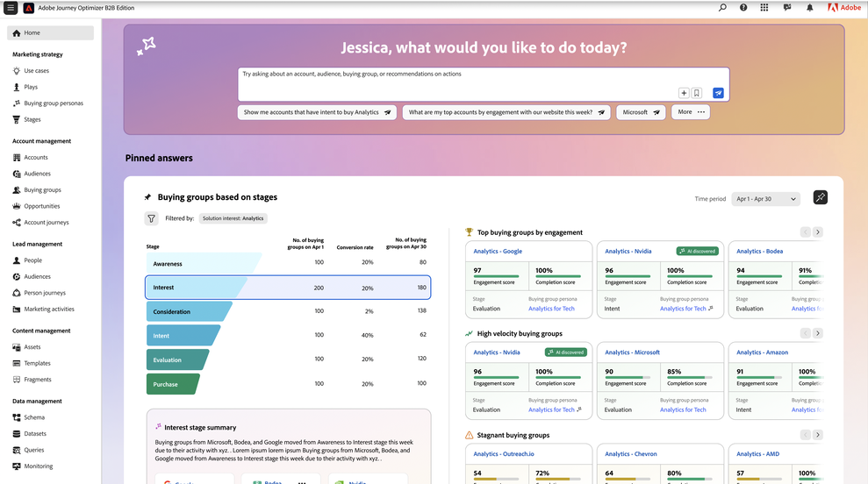Previous page of High velocity groups
The image size is (868, 484).
[x=806, y=333]
